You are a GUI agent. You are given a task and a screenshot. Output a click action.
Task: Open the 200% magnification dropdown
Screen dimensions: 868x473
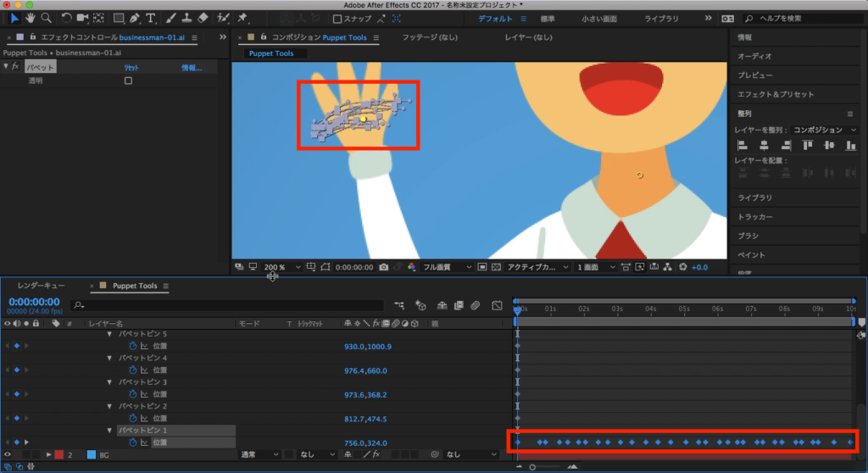(281, 267)
